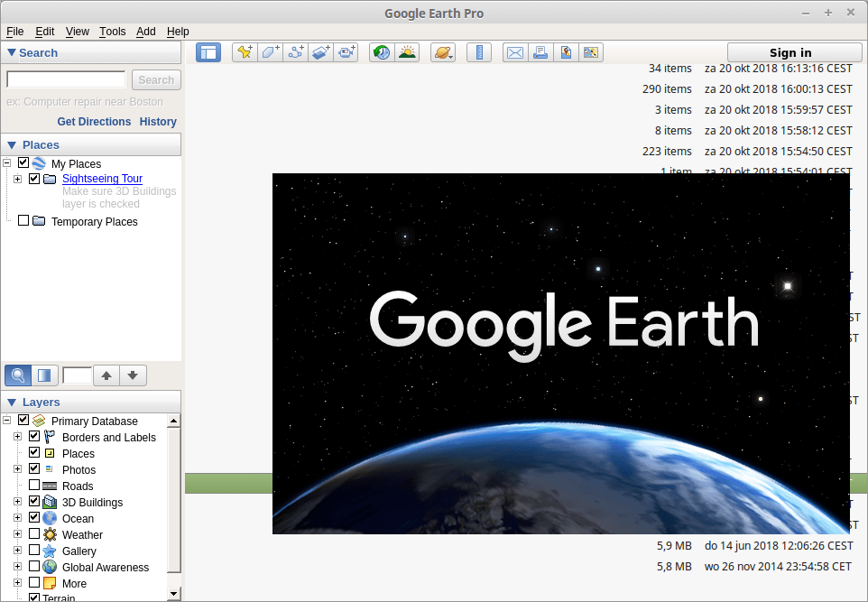The height and width of the screenshot is (602, 868).
Task: Add image overlay from toolbar
Action: 321,52
